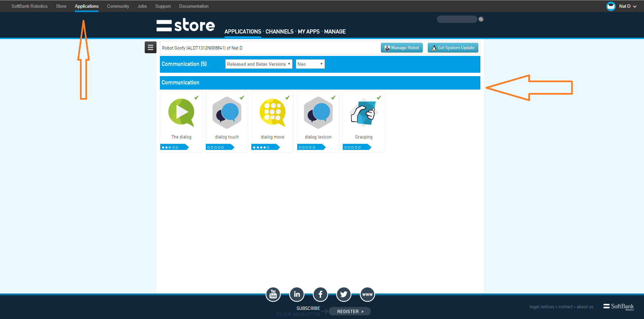Screen dimensions: 644x319
Task: Open the www website icon
Action: click(x=367, y=294)
